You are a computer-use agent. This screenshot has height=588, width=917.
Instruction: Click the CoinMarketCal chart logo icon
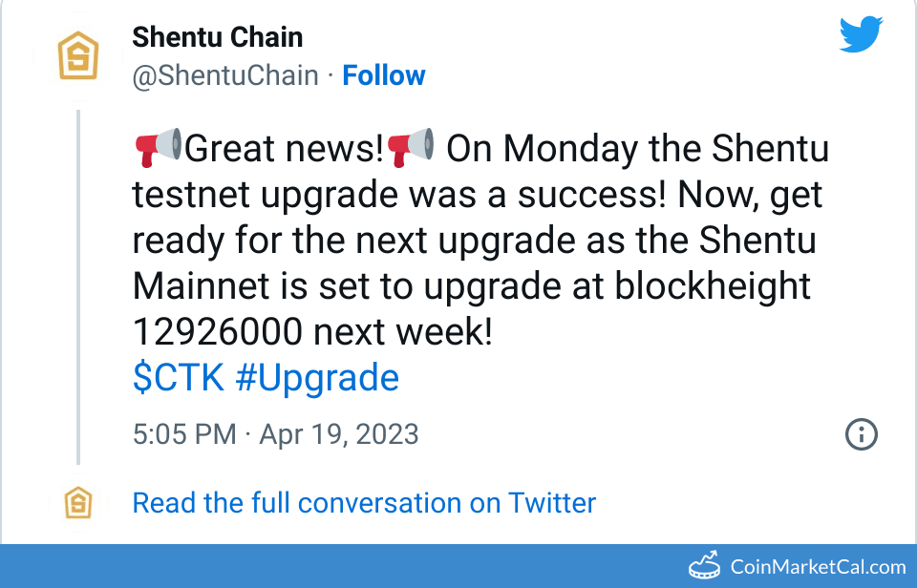click(706, 566)
